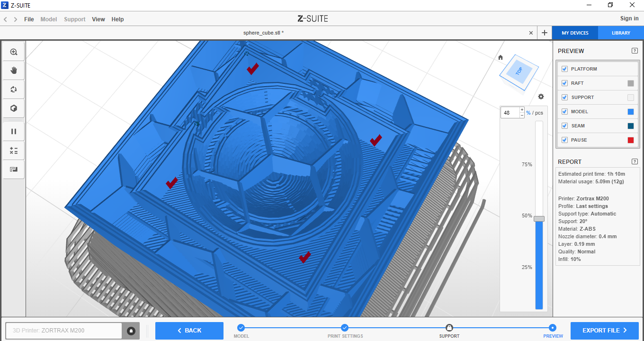Click the 3D Printer Zortrax M200 field
This screenshot has height=341, width=644.
[x=64, y=331]
